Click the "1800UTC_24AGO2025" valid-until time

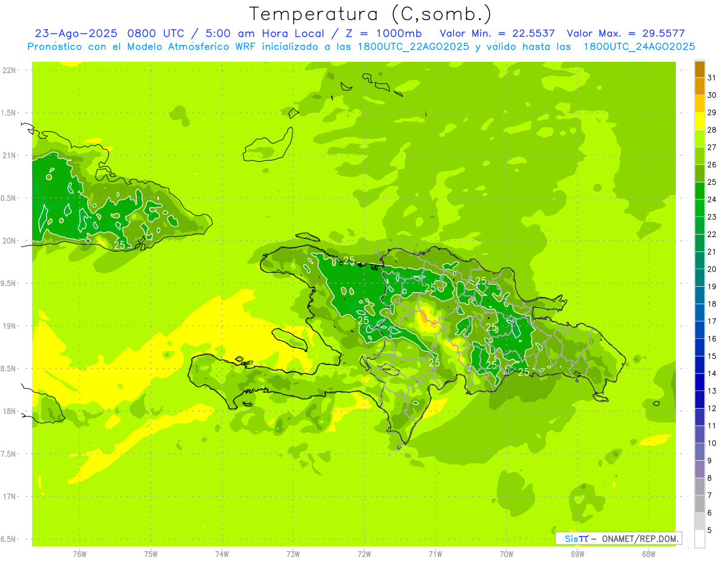pos(639,47)
